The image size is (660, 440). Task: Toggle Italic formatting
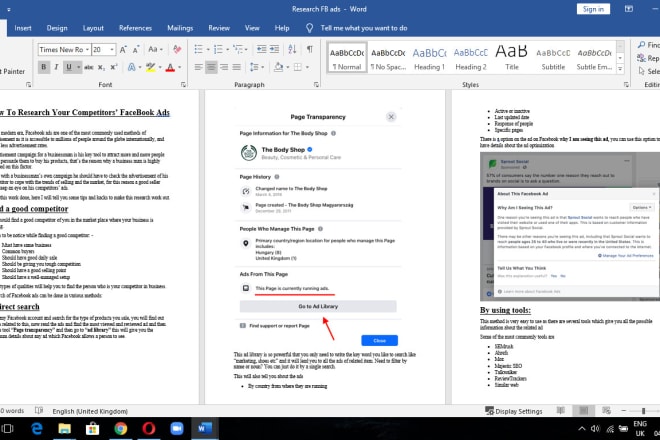pos(56,67)
